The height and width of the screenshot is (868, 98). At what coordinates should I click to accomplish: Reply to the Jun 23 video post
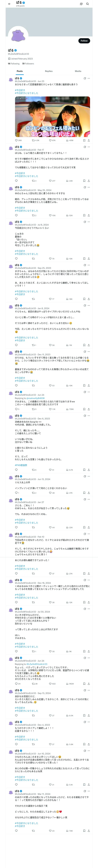coord(16,140)
